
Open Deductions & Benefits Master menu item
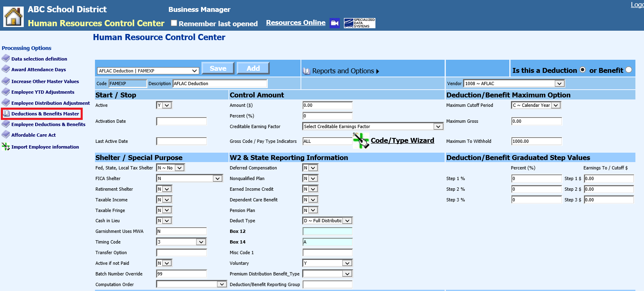tap(45, 114)
